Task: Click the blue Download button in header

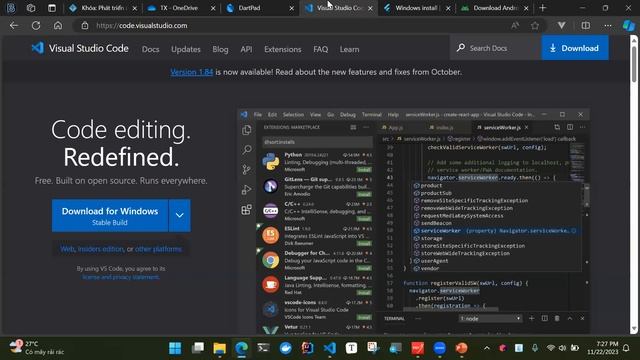Action: [x=575, y=48]
